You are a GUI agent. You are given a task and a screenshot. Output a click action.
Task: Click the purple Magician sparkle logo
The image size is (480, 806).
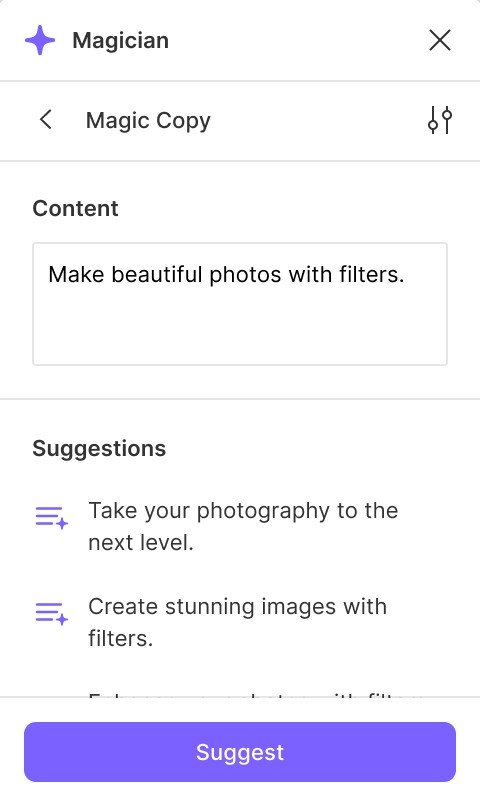(40, 40)
